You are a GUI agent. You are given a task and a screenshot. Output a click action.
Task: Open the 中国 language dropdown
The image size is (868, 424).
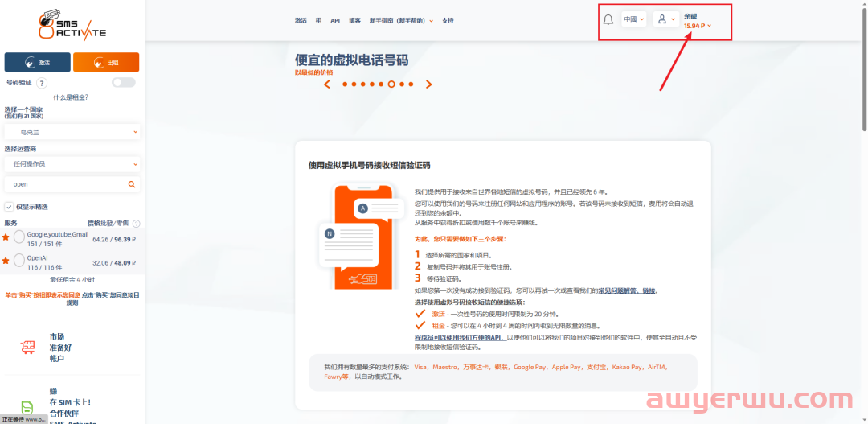click(633, 19)
